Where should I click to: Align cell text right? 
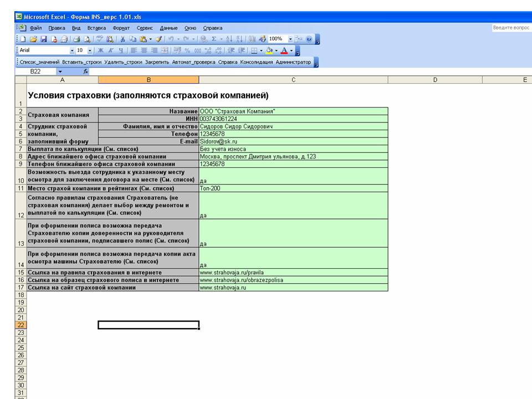tap(154, 50)
